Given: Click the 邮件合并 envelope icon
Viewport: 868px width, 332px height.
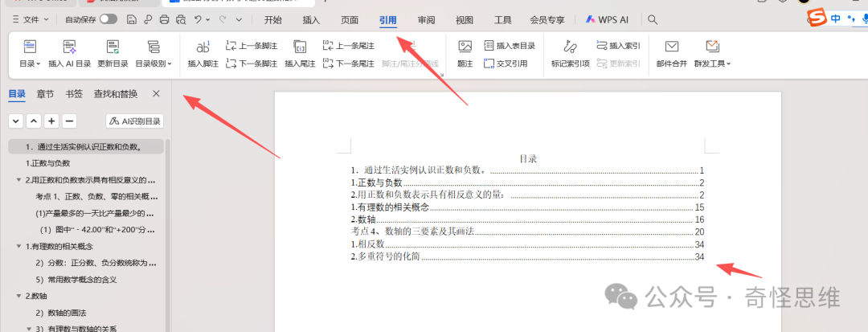Looking at the screenshot, I should click(x=671, y=47).
